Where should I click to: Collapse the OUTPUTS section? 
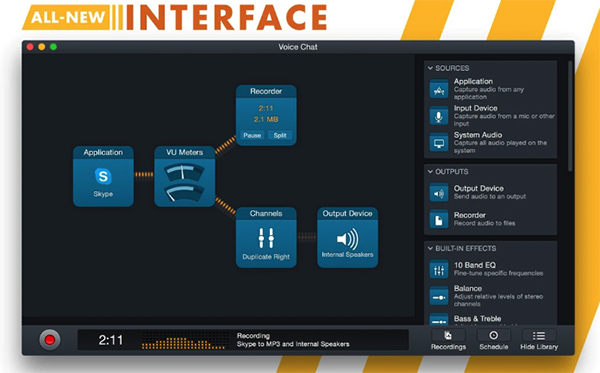pyautogui.click(x=430, y=171)
